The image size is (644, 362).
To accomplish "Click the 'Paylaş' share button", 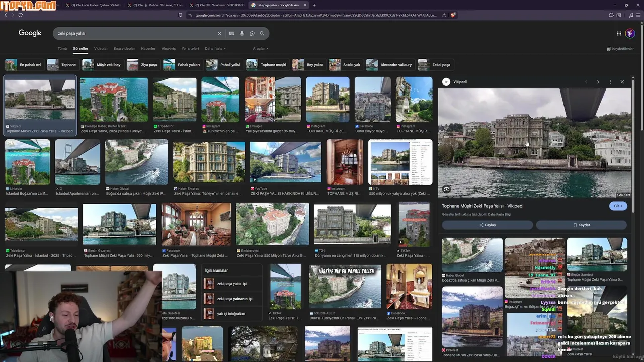I will coord(488,225).
